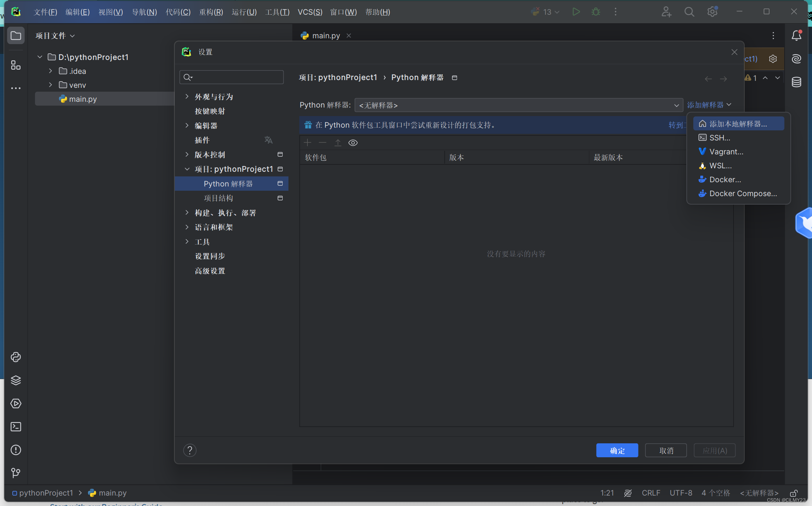The width and height of the screenshot is (812, 506).
Task: Choose 添加本地解释器... menu entry
Action: (x=739, y=124)
